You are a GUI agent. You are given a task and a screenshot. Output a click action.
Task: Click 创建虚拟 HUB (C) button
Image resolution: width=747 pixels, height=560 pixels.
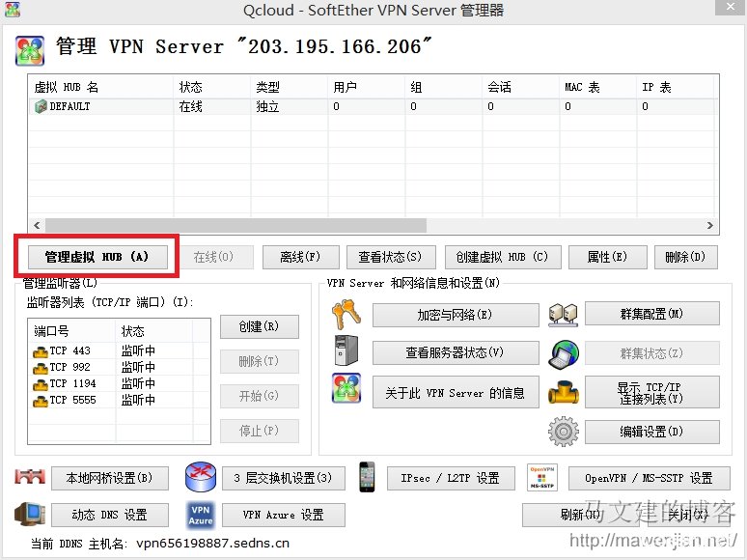click(x=503, y=258)
